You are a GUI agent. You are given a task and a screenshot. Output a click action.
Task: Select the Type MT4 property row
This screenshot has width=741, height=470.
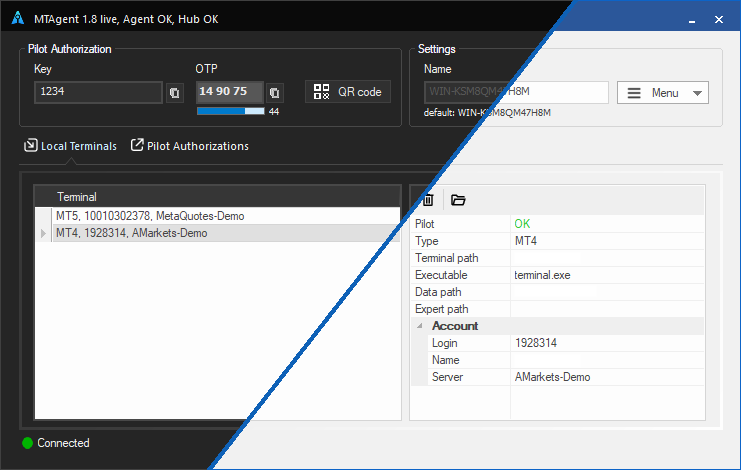[x=558, y=241]
